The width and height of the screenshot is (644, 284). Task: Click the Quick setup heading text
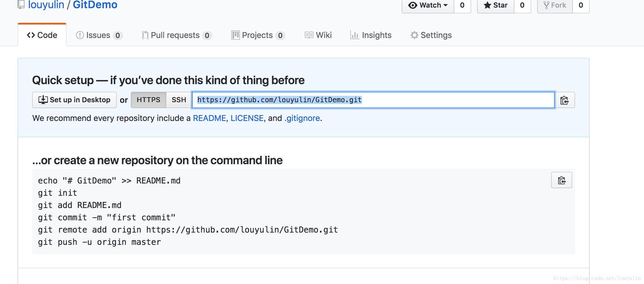pyautogui.click(x=168, y=80)
